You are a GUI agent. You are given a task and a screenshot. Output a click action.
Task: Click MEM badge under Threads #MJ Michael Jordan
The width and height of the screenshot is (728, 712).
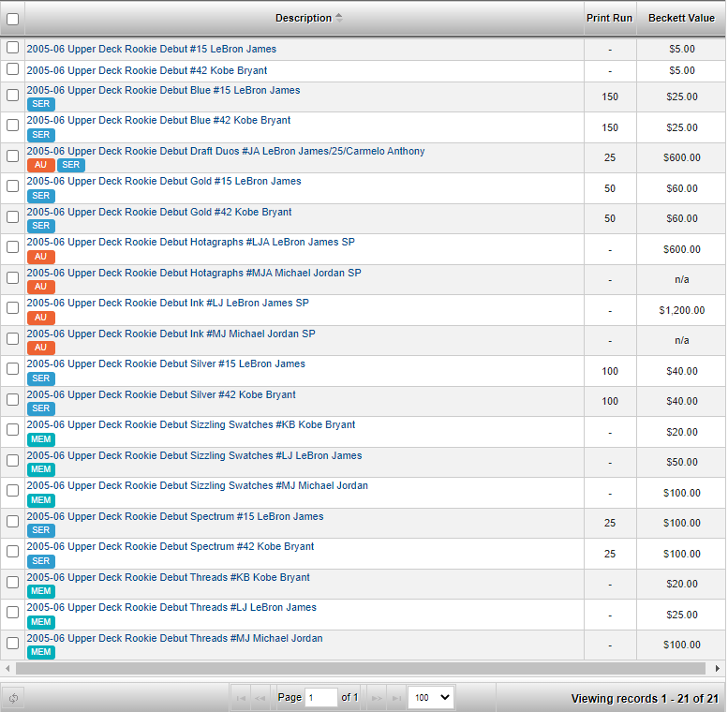(x=41, y=652)
